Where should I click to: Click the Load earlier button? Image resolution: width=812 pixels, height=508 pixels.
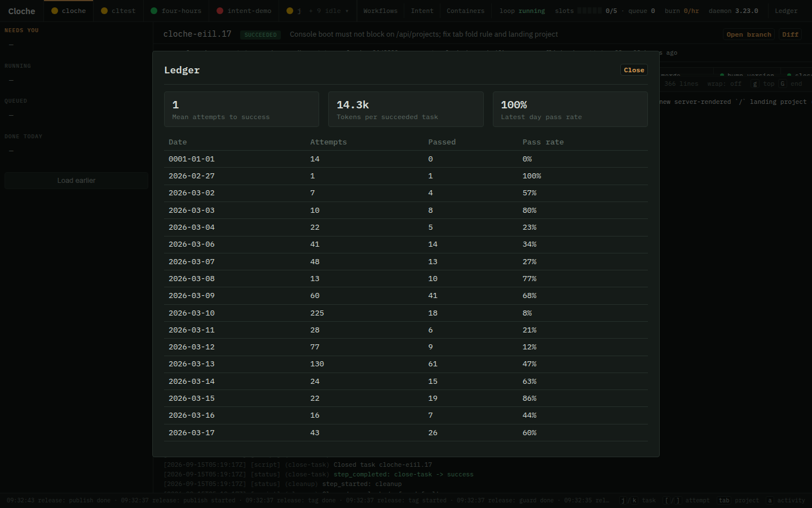(x=76, y=181)
